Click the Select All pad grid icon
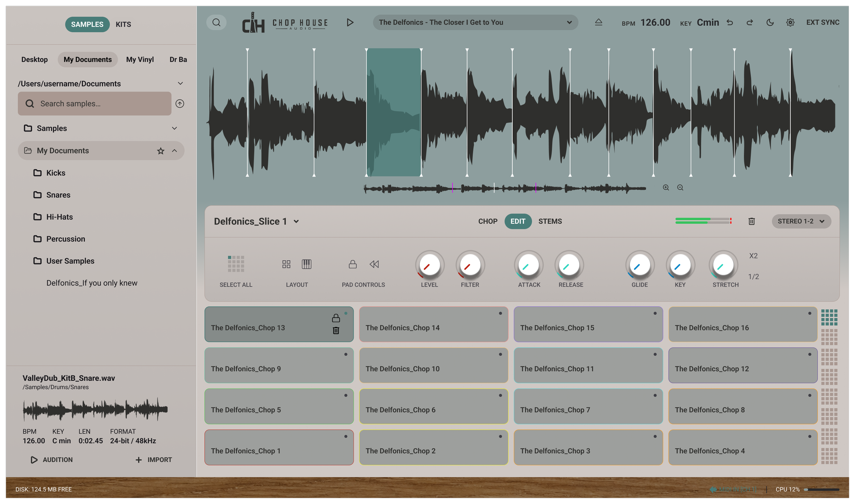This screenshot has width=855, height=504. point(236,264)
